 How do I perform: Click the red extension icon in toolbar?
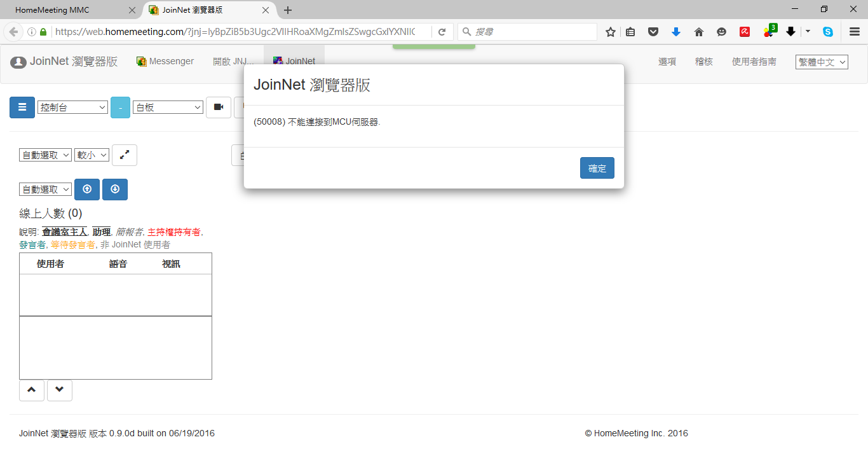(745, 32)
